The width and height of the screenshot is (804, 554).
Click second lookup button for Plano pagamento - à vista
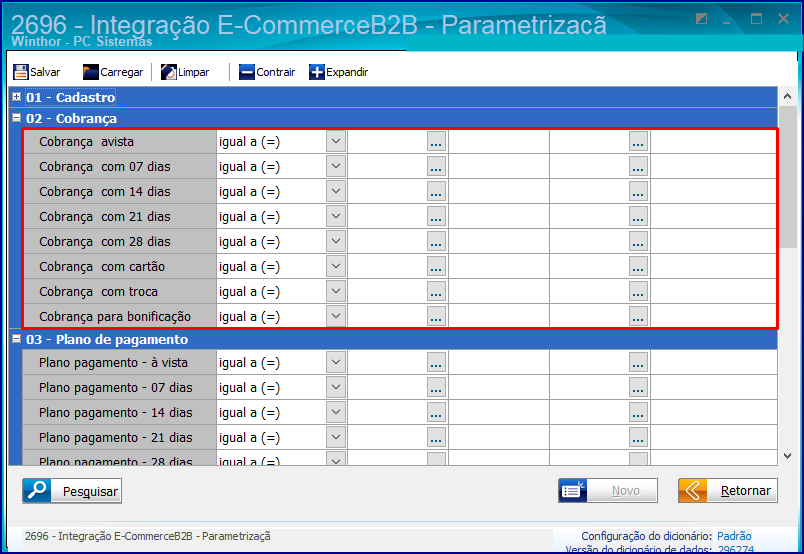tap(638, 362)
